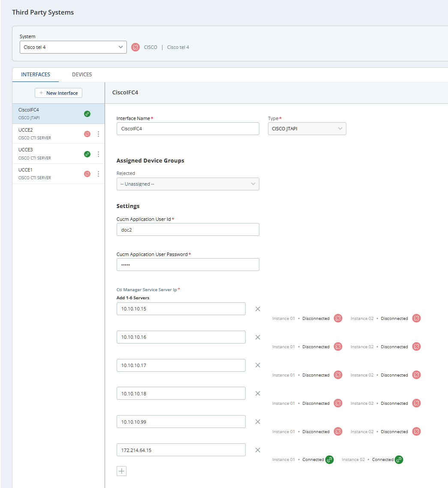
Task: Click the green status icon for UCCE3
Action: coord(87,154)
